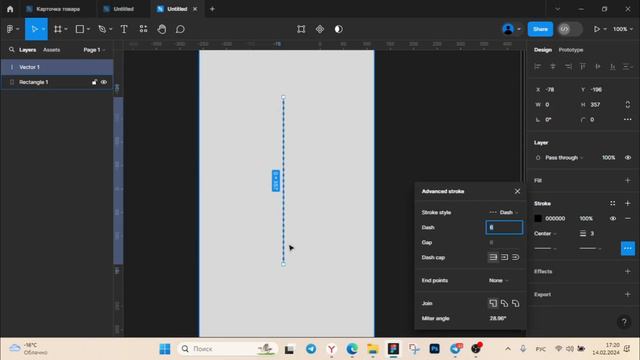Remove the stroke with minus icon
The image size is (640, 360).
click(628, 218)
